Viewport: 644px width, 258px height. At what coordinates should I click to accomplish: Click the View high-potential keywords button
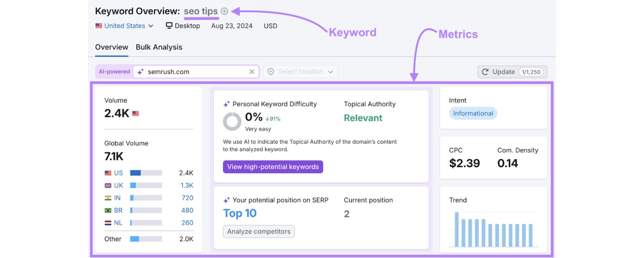(273, 166)
